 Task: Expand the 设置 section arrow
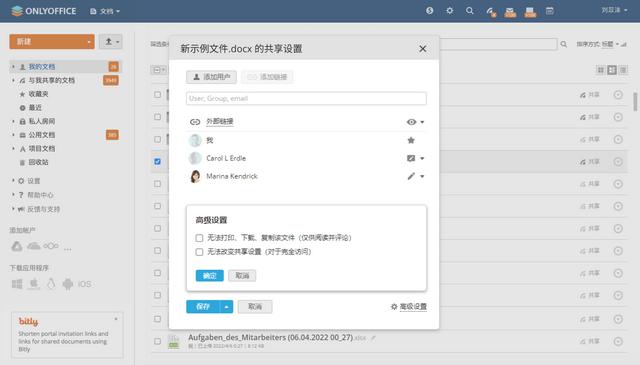click(x=13, y=180)
